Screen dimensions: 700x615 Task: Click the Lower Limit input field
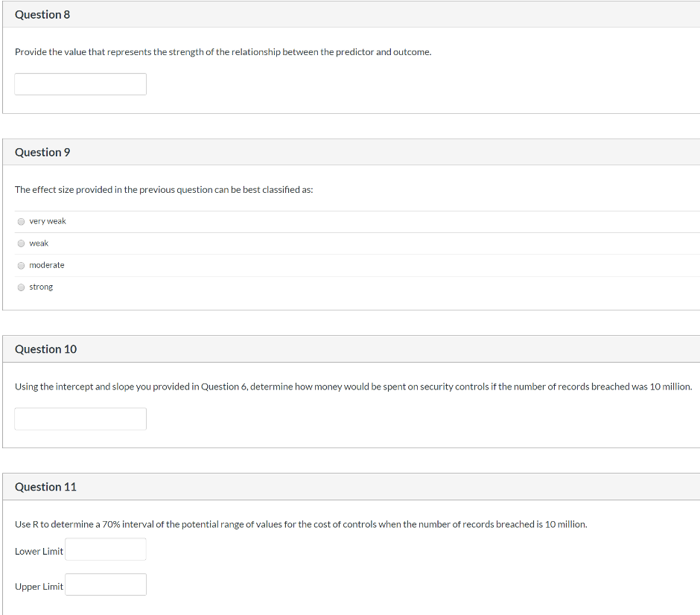[105, 550]
